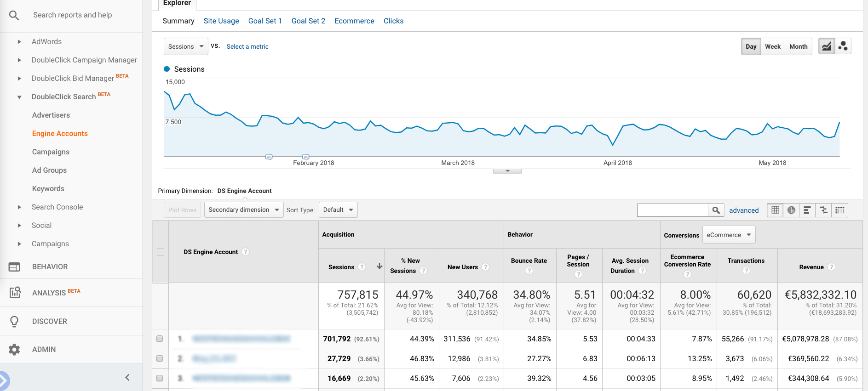868x391 pixels.
Task: Tick the checkbox for row 3
Action: coord(160,378)
